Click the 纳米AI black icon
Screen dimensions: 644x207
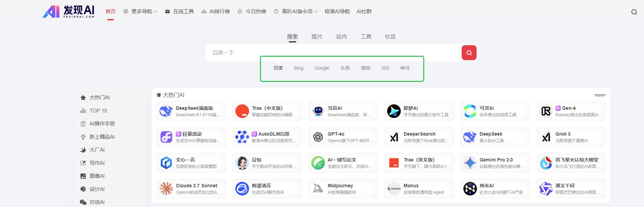coord(470,189)
